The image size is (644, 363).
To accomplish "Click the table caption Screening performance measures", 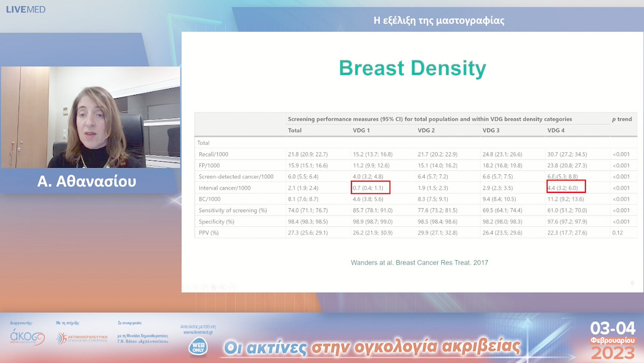I will pos(430,119).
